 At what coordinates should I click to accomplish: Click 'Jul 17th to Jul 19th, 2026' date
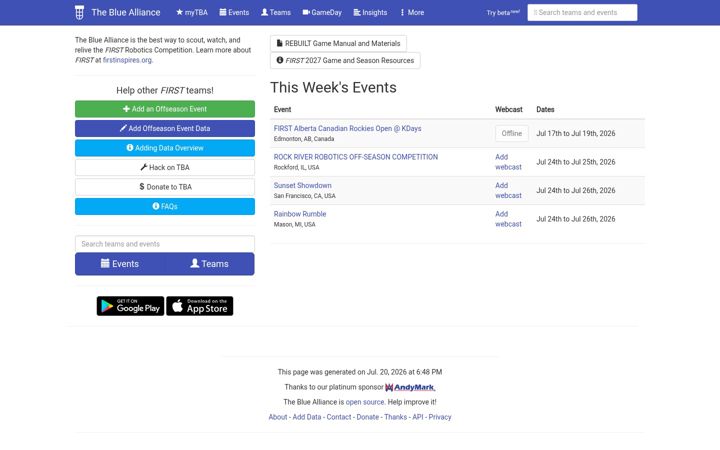tap(576, 134)
